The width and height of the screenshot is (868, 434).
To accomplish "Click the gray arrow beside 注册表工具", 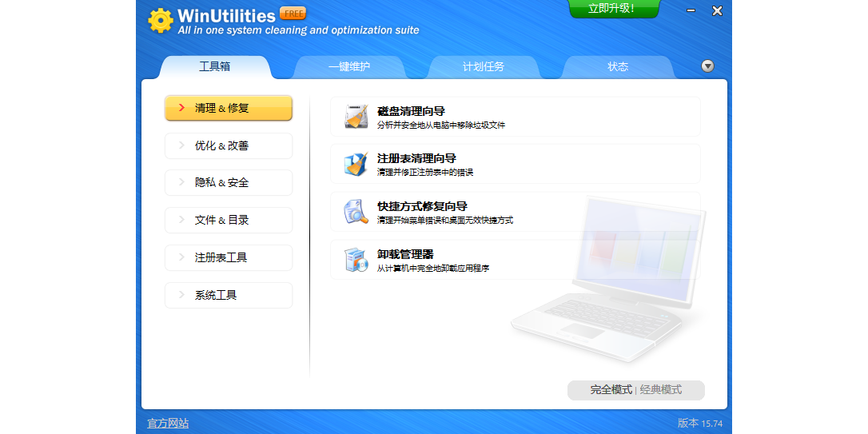I will point(181,257).
